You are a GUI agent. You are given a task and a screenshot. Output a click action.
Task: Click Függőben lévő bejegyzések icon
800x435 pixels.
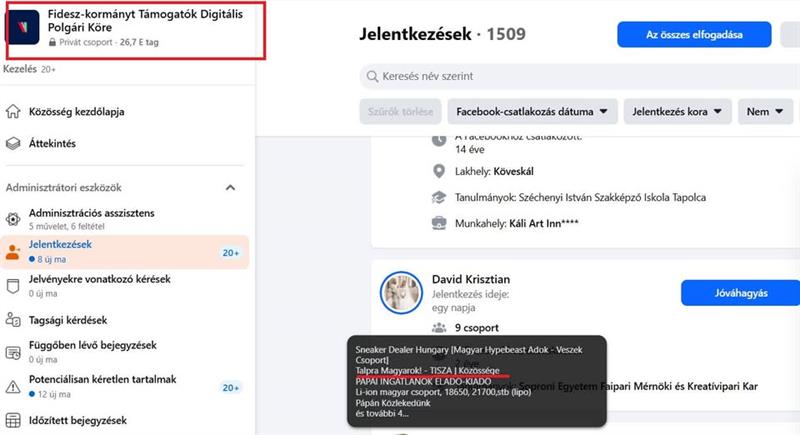(13, 352)
